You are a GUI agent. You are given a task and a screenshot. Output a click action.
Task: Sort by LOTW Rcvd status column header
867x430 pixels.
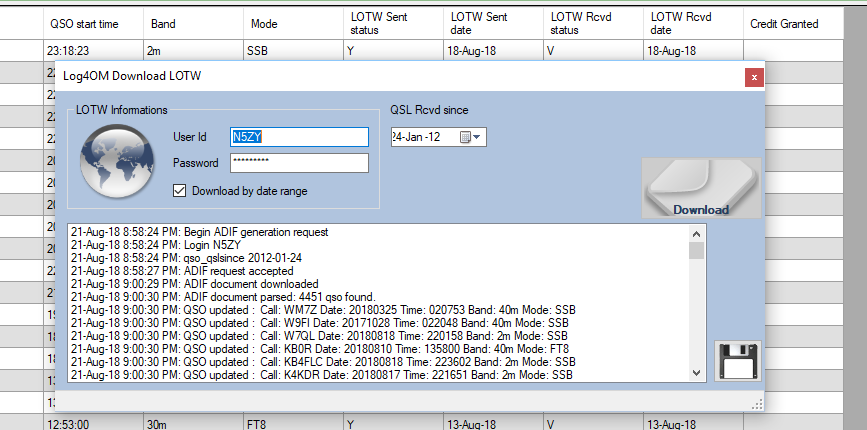point(594,24)
